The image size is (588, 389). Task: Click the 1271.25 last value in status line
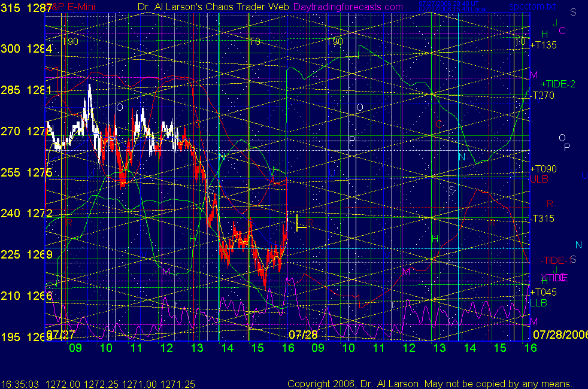pyautogui.click(x=178, y=384)
